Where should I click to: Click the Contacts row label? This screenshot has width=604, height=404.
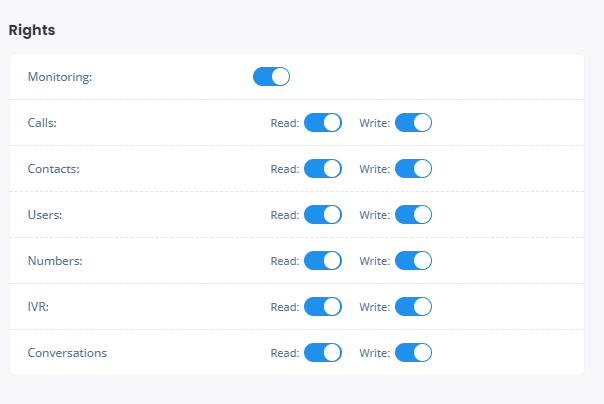click(53, 169)
